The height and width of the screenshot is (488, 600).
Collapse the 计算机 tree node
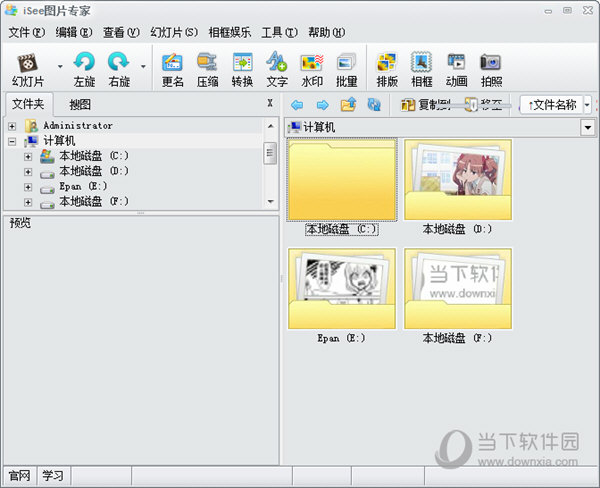12,141
